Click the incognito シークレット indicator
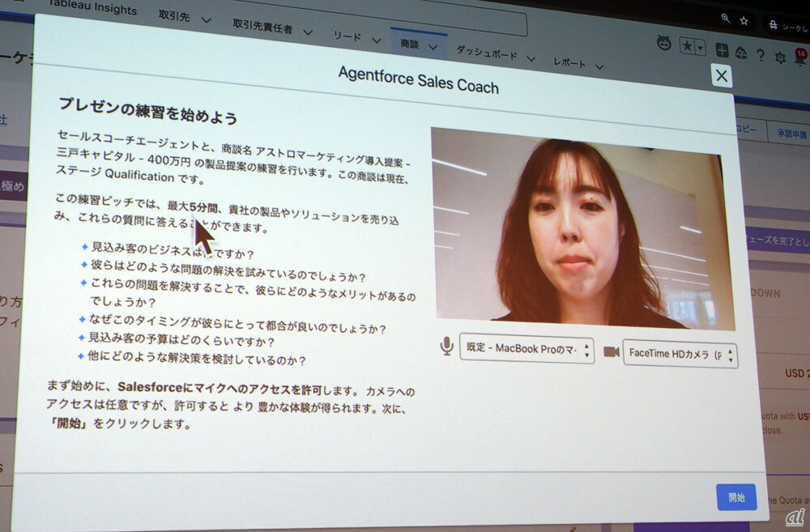Screen dimensions: 810x532 tap(787, 25)
